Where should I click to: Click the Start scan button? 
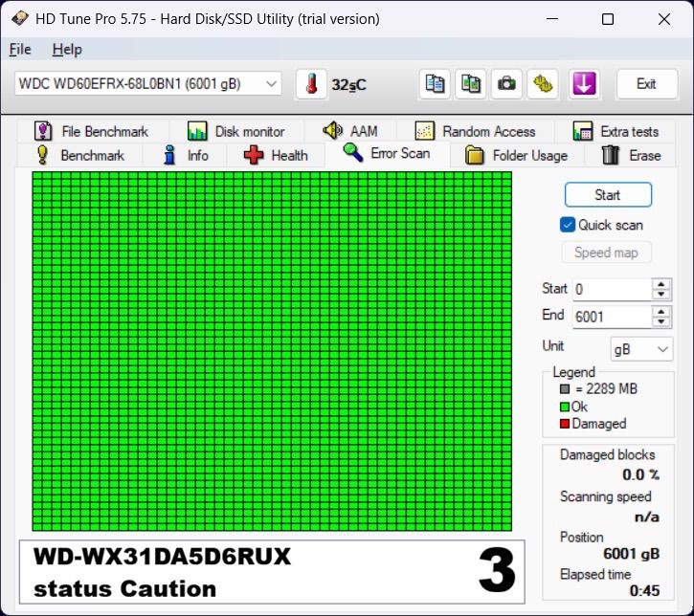608,194
